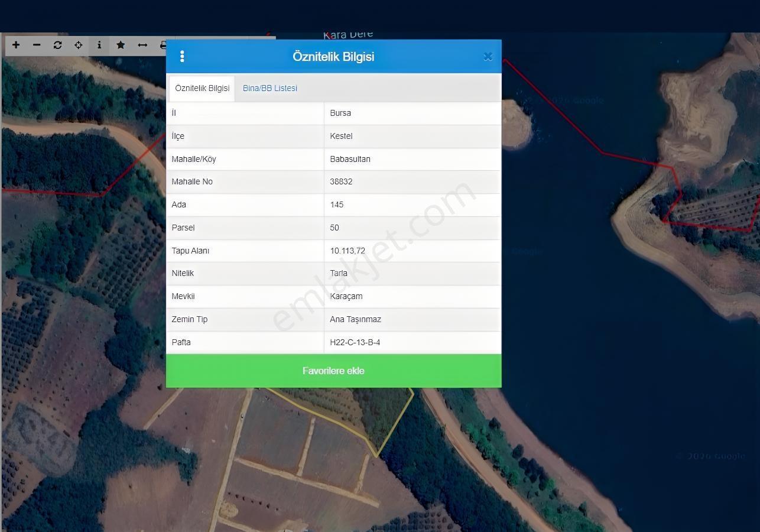Close the Öznitelik Bilgisi dialog

click(488, 57)
